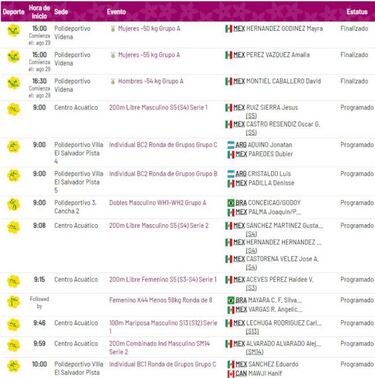Click the Estatus column header
Image resolution: width=375 pixels, height=378 pixels.
click(x=357, y=12)
